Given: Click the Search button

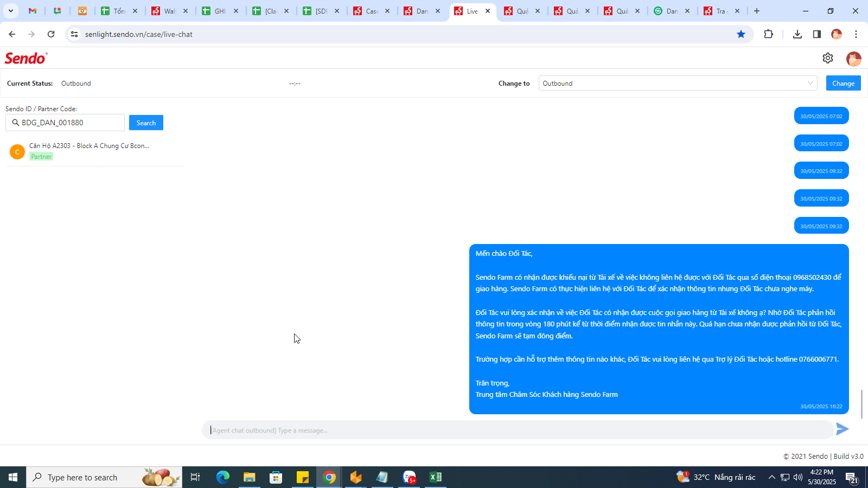Looking at the screenshot, I should 146,123.
